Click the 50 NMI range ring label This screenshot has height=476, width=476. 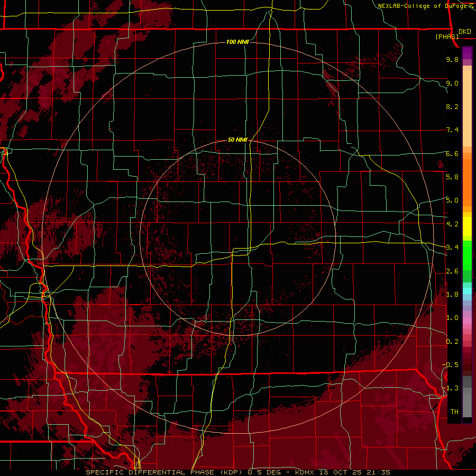(237, 140)
